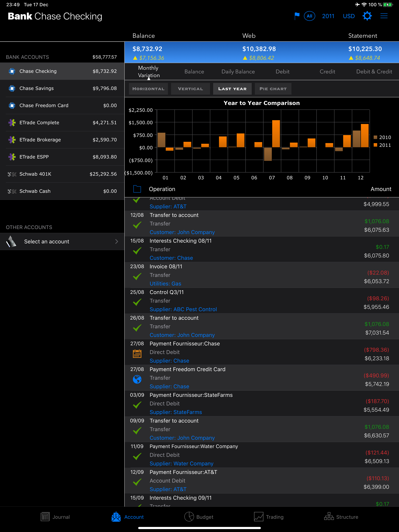
Task: Toggle checkmark on Invoice 08/11 transaction
Action: pos(137,276)
